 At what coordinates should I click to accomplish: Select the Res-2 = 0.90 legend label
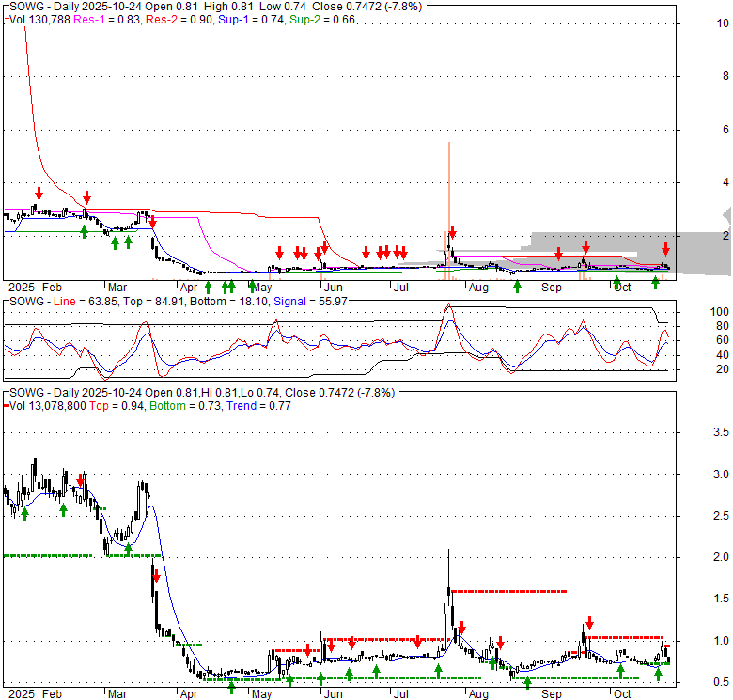[x=179, y=20]
